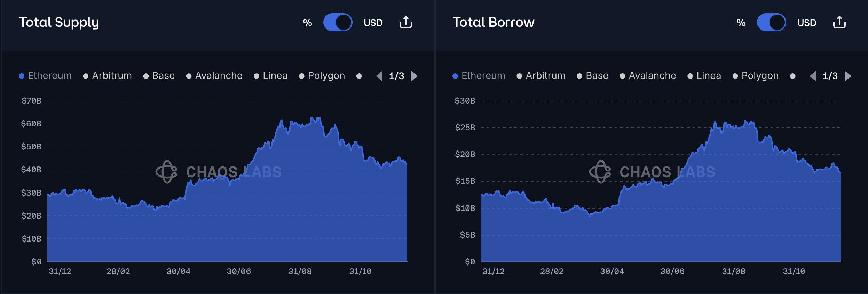Viewport: 868px width, 294px height.
Task: Select the Arbitrum chain filter in Total Supply
Action: click(x=112, y=75)
